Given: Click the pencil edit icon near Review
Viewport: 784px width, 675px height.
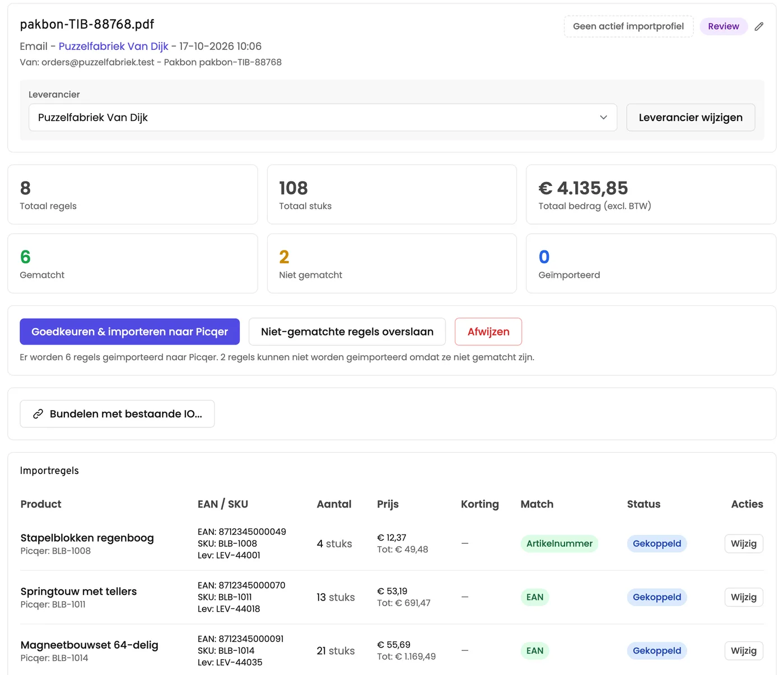Looking at the screenshot, I should coord(759,26).
